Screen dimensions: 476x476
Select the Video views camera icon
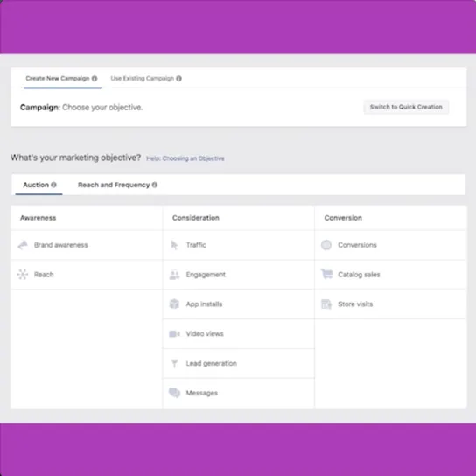coord(174,334)
